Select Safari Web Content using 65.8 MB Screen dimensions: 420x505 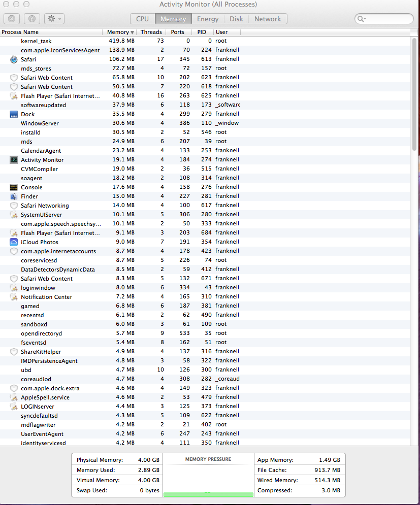(x=205, y=77)
